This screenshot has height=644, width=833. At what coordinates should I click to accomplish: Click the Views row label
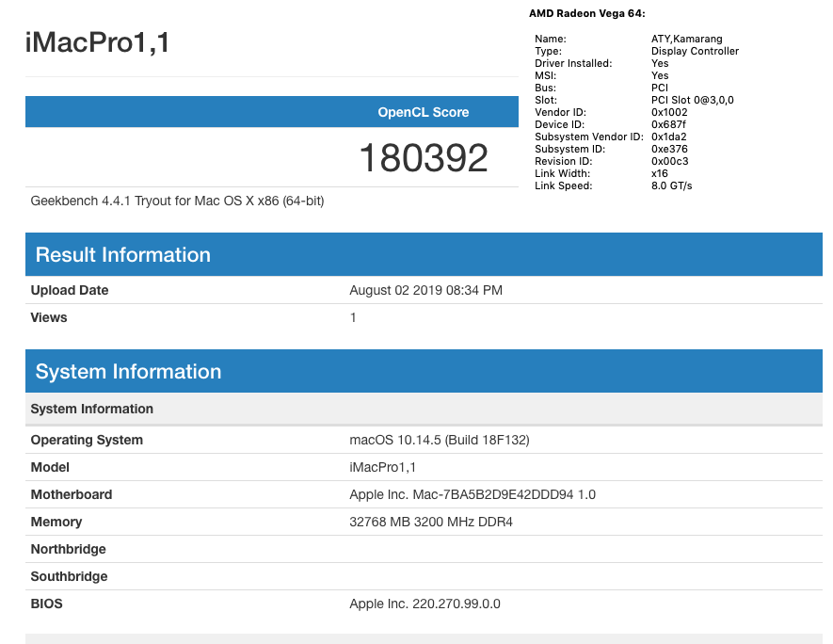(49, 317)
